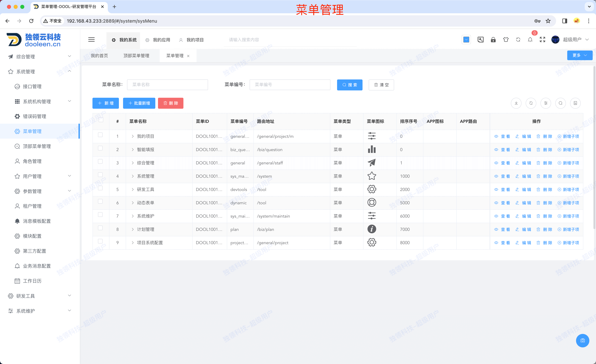Open the browser side panel icon
The width and height of the screenshot is (596, 364).
[565, 21]
